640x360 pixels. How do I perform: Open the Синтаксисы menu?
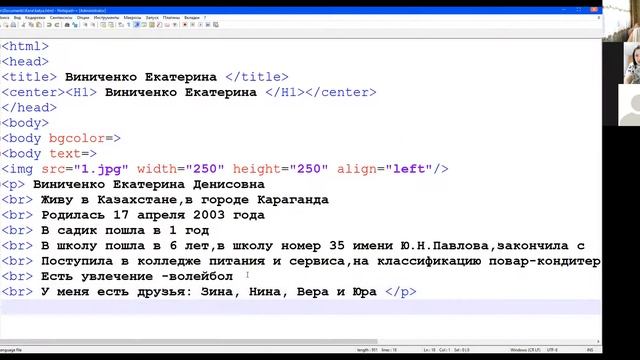[61, 18]
